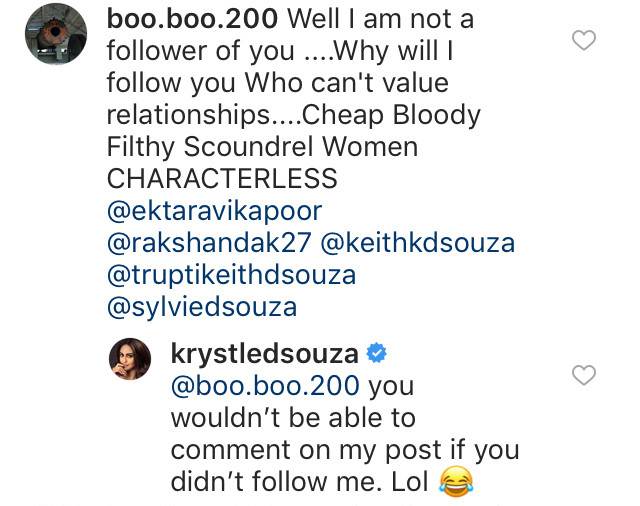Viewport: 640px width, 506px height.
Task: Click 'Filthy Scoundrel Women' comment line
Action: coord(262,147)
